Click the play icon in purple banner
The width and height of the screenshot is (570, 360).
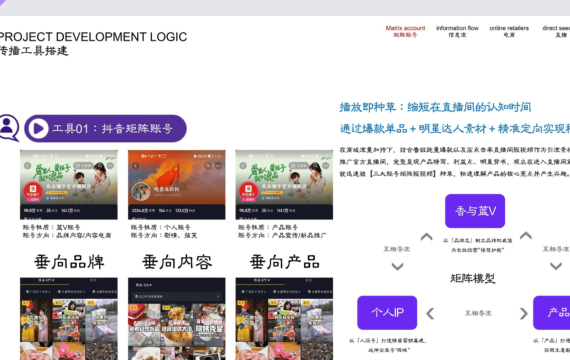[x=38, y=128]
